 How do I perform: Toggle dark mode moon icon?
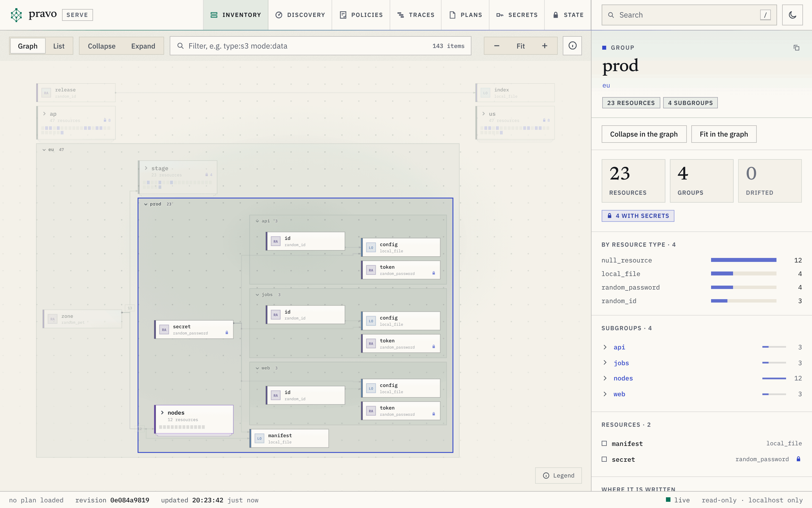pos(792,15)
